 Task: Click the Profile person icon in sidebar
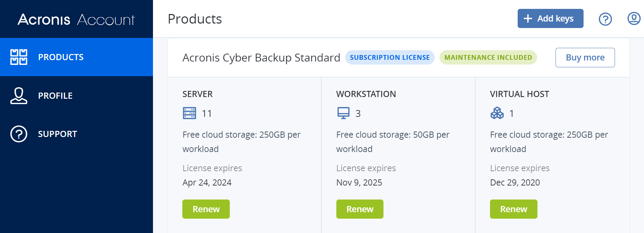pos(19,96)
